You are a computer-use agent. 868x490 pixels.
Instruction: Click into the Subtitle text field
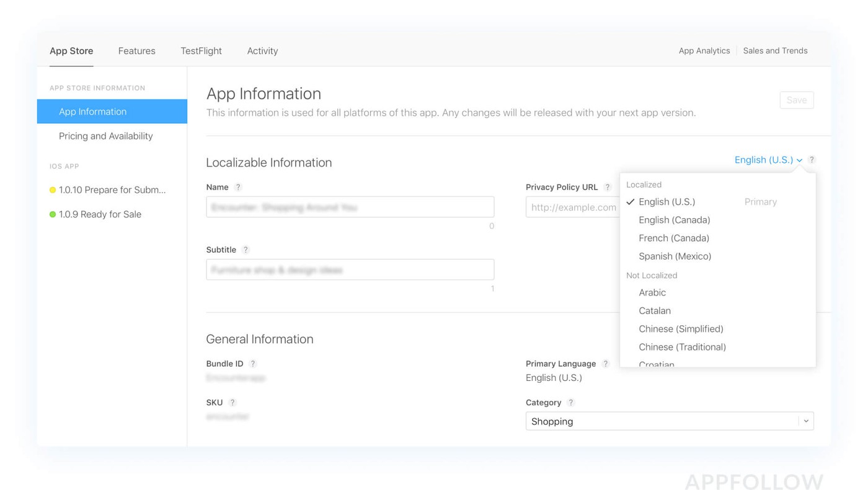pos(350,269)
